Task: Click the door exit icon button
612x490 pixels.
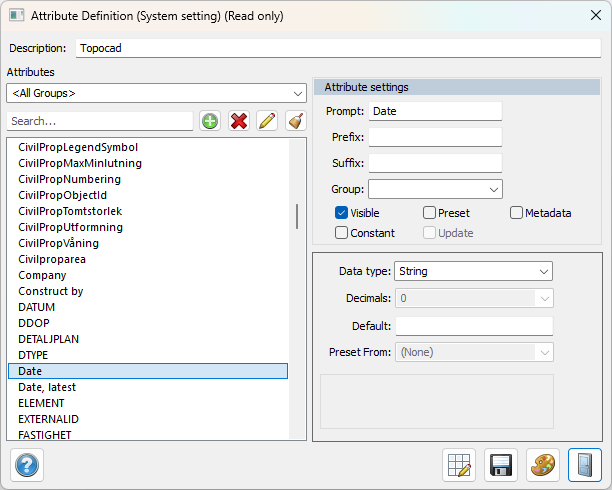Action: 585,465
